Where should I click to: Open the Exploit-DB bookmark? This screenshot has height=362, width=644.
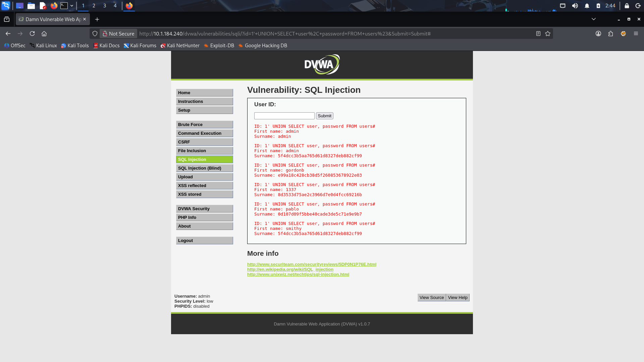point(219,46)
